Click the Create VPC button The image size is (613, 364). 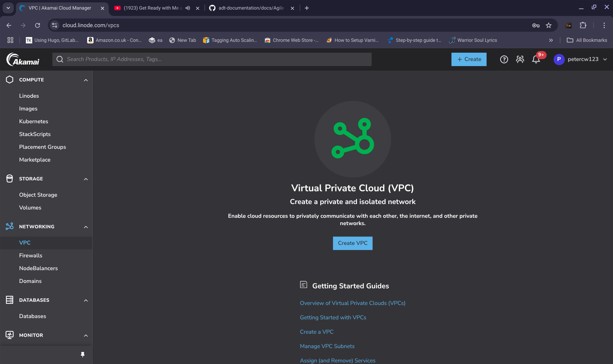[x=352, y=243]
